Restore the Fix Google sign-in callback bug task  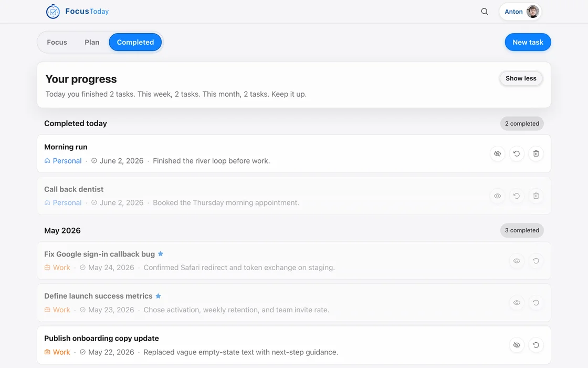tap(536, 261)
